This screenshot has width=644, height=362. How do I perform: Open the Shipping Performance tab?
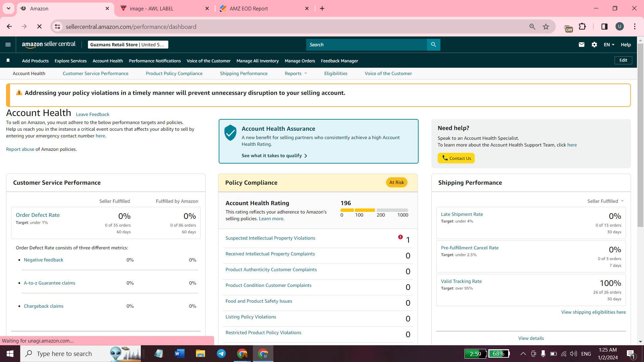tap(244, 73)
